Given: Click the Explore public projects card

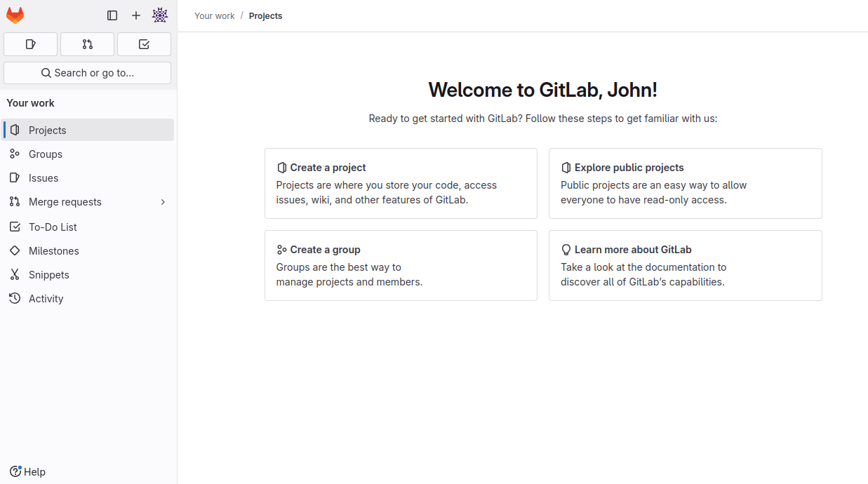Looking at the screenshot, I should 685,183.
